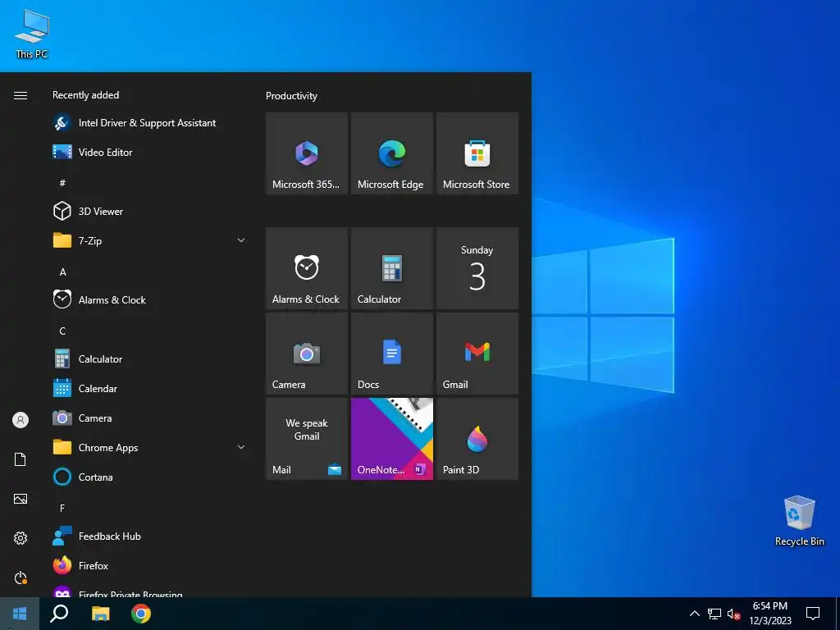Screen dimensions: 840x630
Task: Launch Google Chrome from the taskbar
Action: pyautogui.click(x=141, y=614)
